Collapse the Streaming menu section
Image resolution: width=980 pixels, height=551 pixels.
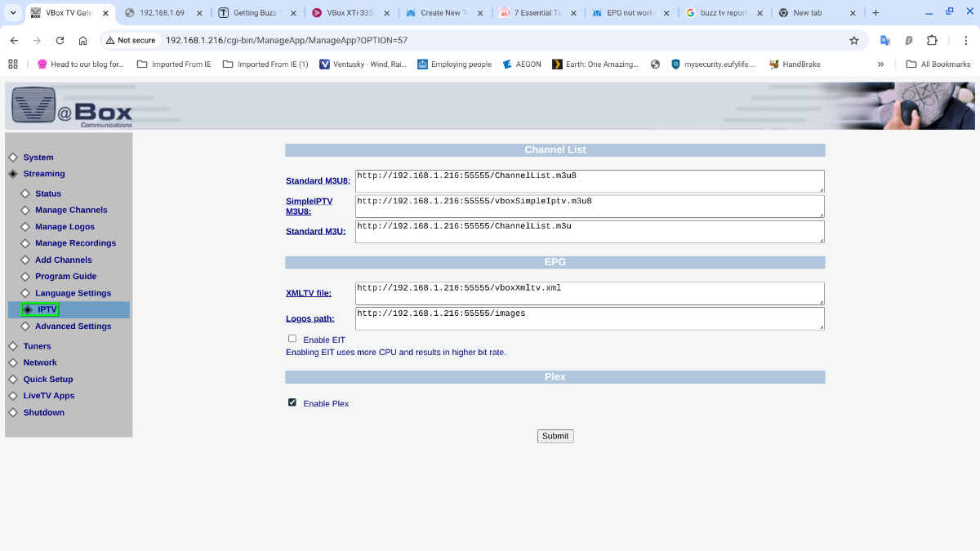pos(43,174)
